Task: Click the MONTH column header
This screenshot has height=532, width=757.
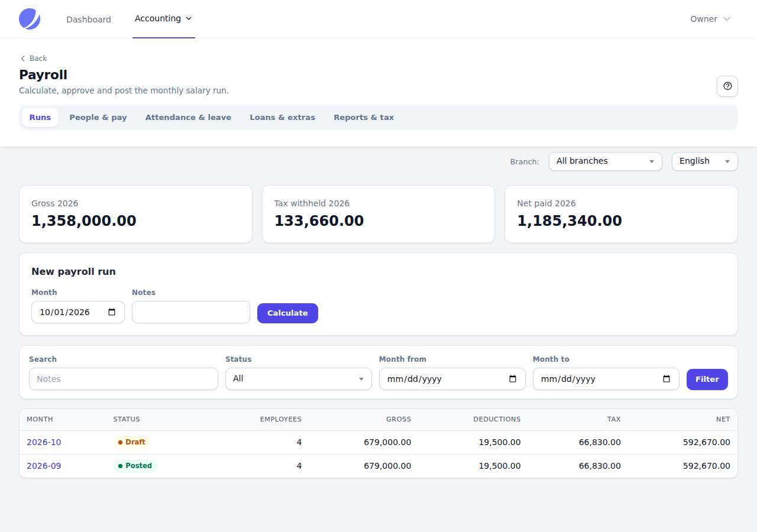Action: coord(40,419)
